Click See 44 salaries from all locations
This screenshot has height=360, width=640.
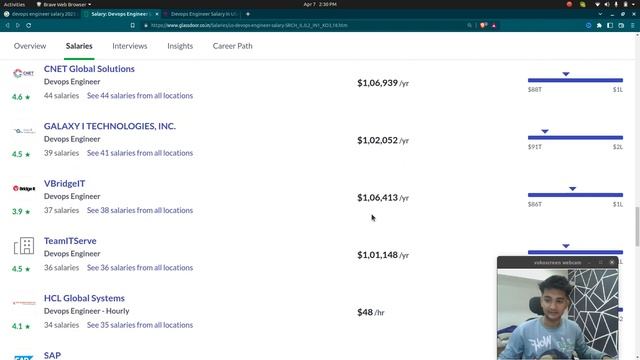pyautogui.click(x=140, y=96)
